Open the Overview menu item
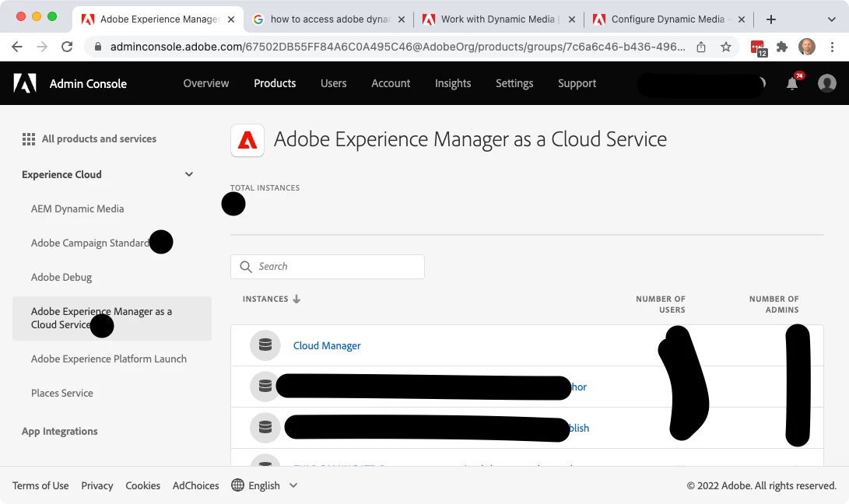849x504 pixels. click(205, 83)
